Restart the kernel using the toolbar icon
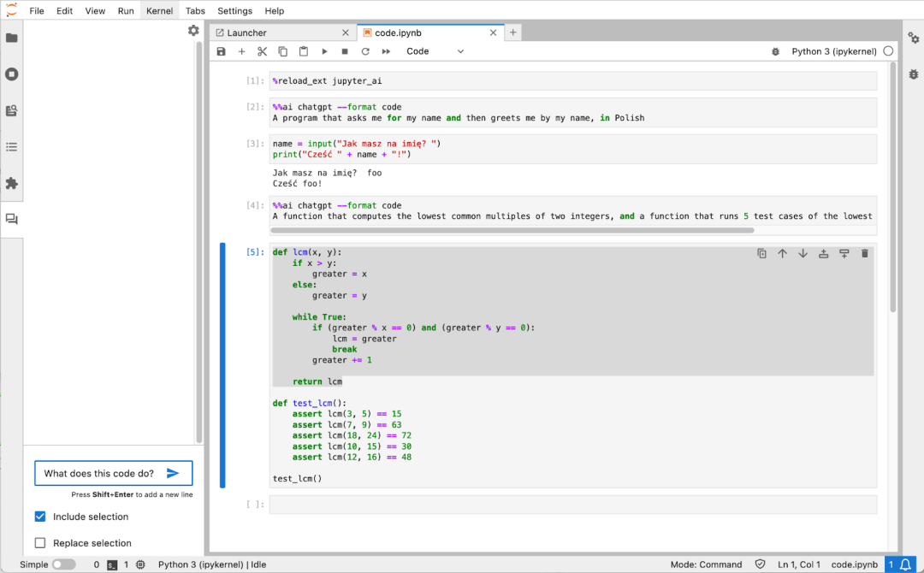Viewport: 924px width, 573px height. (365, 51)
